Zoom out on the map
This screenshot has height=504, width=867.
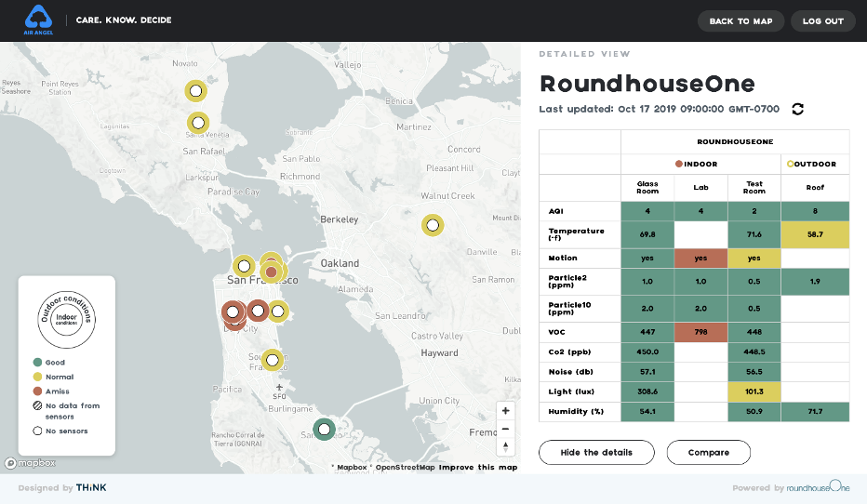[505, 429]
